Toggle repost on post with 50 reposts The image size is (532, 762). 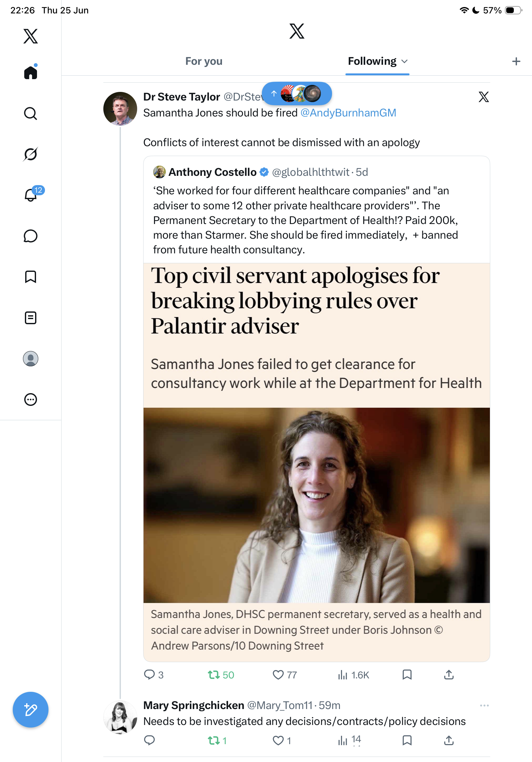[x=221, y=675]
